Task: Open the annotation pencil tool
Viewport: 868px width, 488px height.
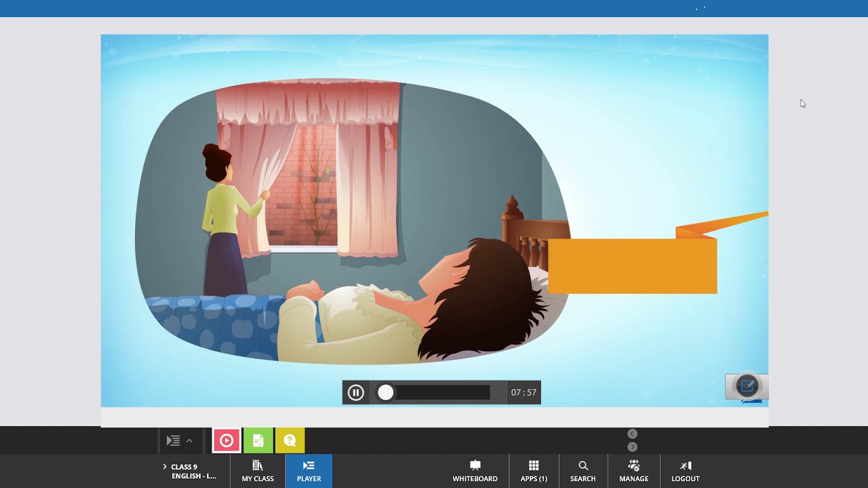Action: (747, 386)
